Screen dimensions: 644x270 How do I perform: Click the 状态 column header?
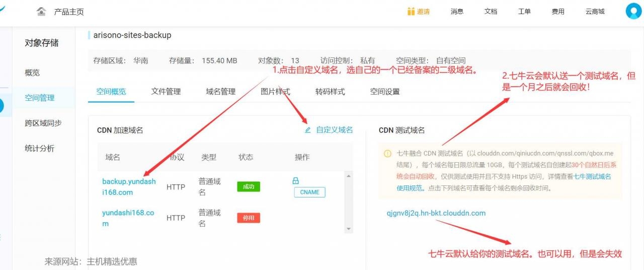[246, 157]
